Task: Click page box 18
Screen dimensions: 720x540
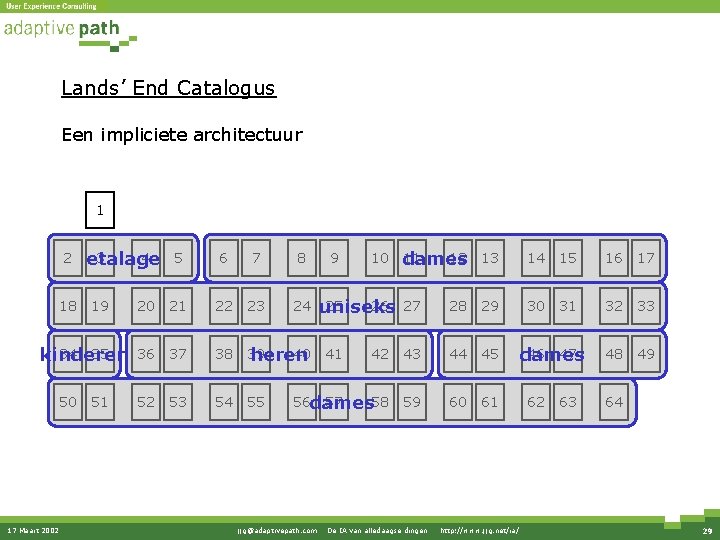Action: click(68, 306)
